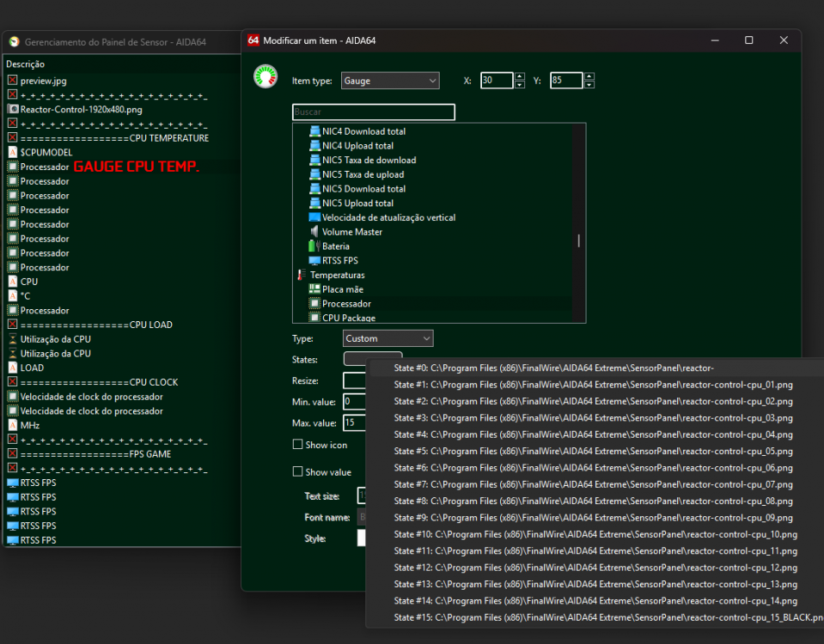Open the Item type Gauge dropdown
The height and width of the screenshot is (644, 824).
(390, 81)
